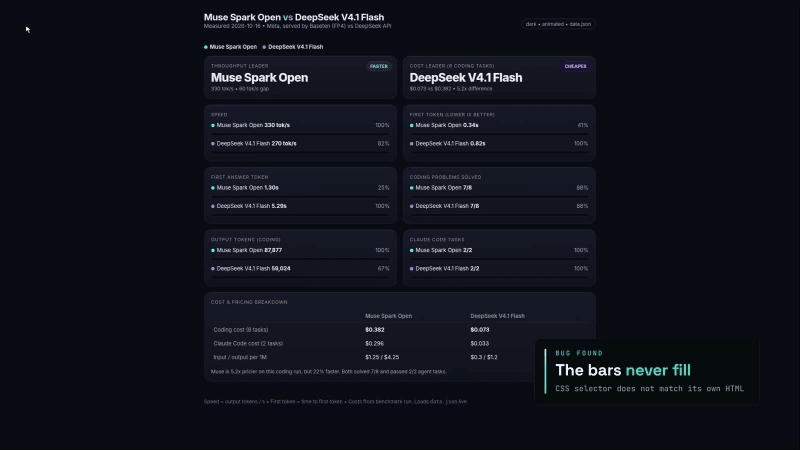
Task: Click the DeepSeek V4.1 Flash 270 tok/s row
Action: click(x=300, y=143)
